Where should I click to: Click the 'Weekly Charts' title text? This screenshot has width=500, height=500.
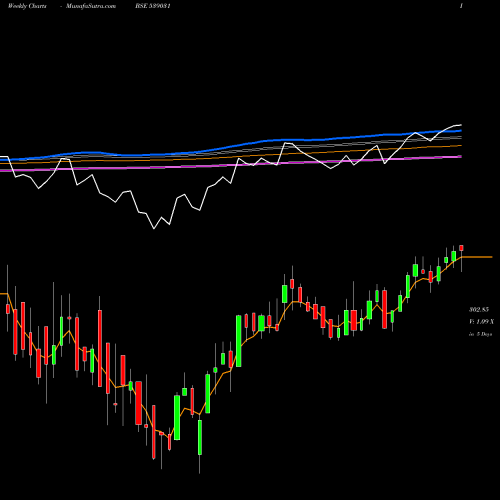pos(27,6)
